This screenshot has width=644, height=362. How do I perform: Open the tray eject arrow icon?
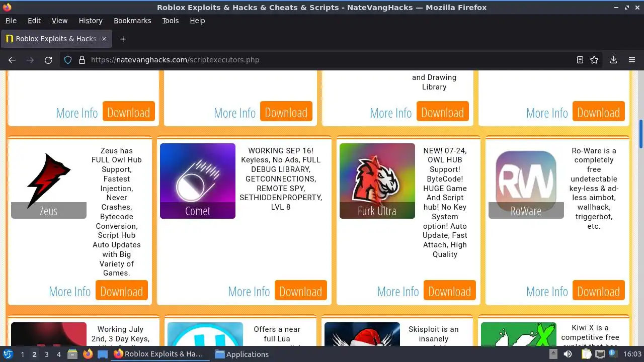click(x=553, y=354)
